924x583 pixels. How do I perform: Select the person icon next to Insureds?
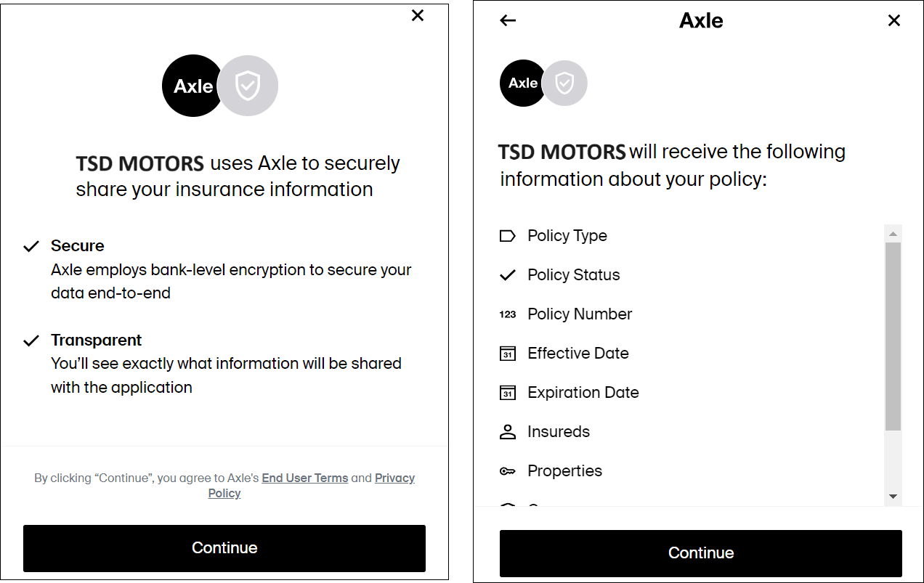(x=509, y=431)
